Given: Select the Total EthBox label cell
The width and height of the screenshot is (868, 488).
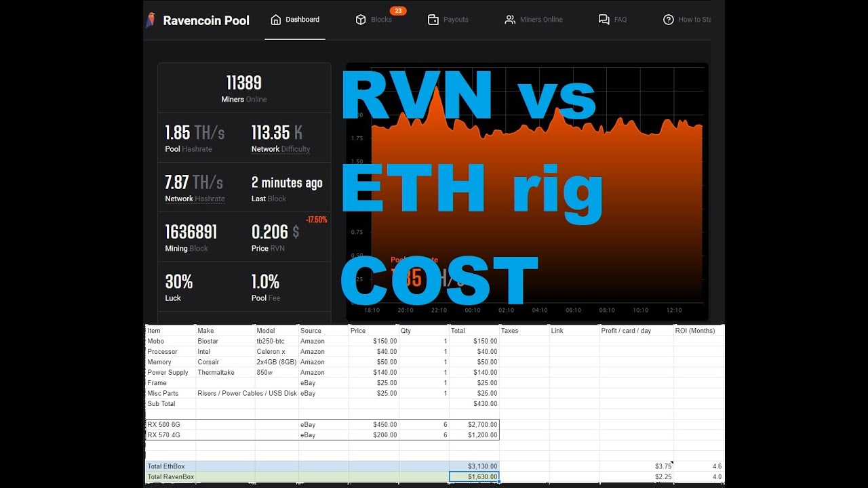Looking at the screenshot, I should (171, 466).
